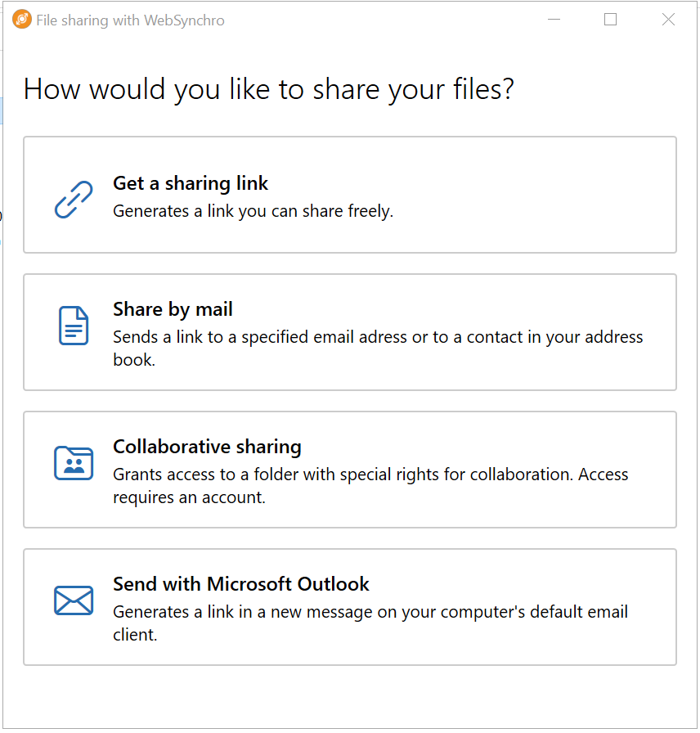Select the Get a sharing link title
Viewport: 700px width, 733px height.
point(191,184)
